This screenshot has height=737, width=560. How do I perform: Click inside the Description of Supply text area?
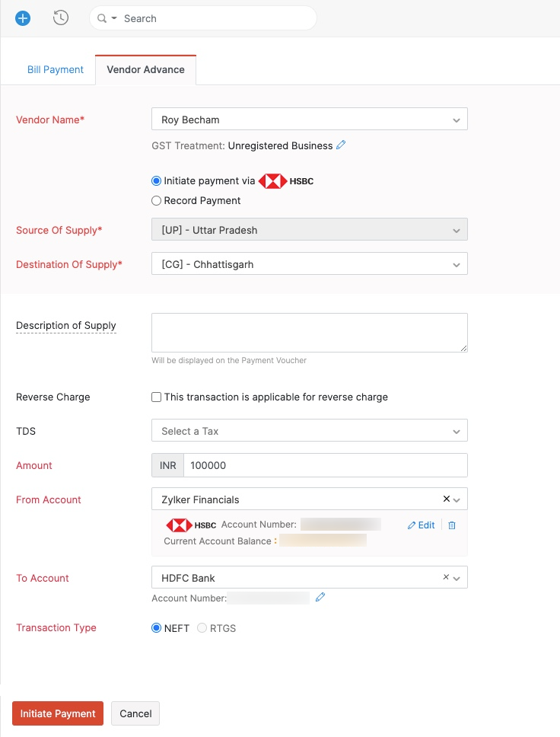(310, 331)
